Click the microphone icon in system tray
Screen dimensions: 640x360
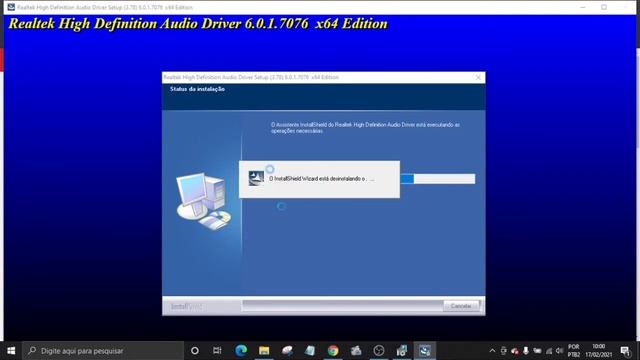[526, 351]
